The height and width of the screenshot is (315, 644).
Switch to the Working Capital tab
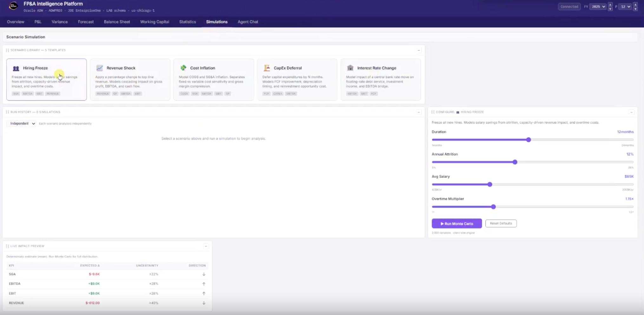coord(154,22)
